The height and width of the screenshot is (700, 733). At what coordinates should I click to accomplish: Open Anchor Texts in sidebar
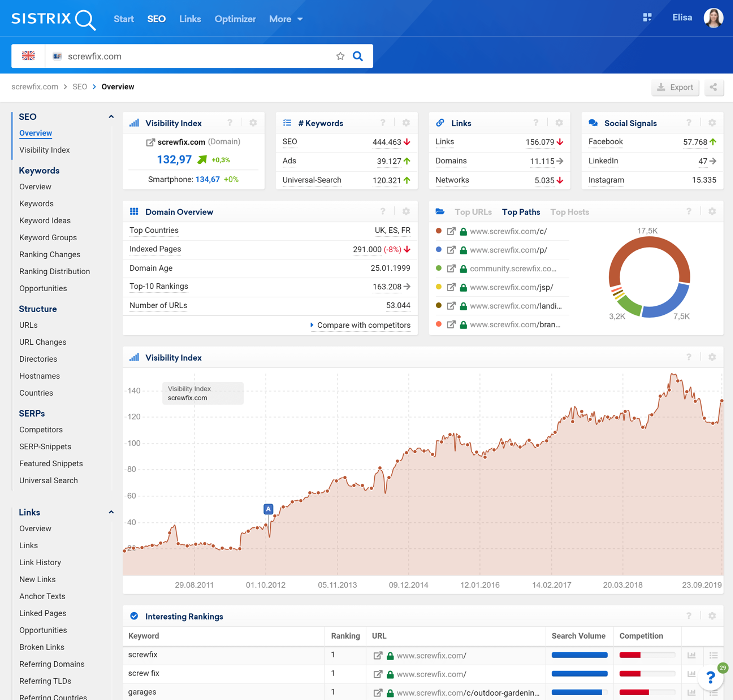pyautogui.click(x=42, y=596)
